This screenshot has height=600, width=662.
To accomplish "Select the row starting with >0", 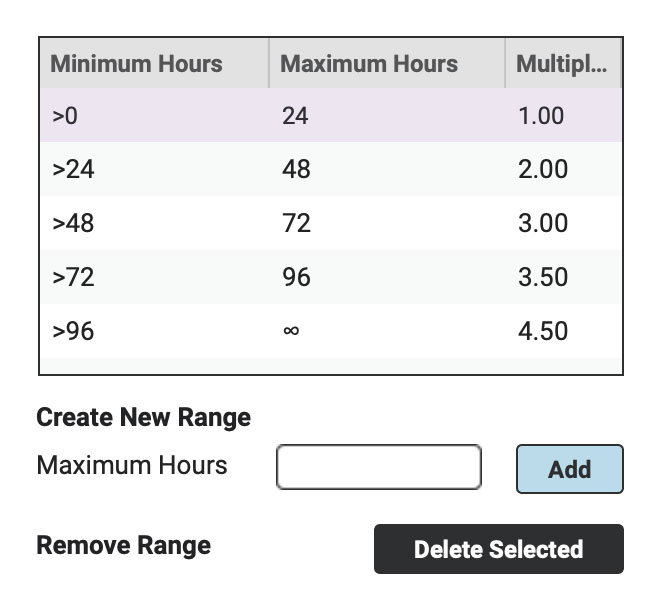I will pyautogui.click(x=331, y=115).
